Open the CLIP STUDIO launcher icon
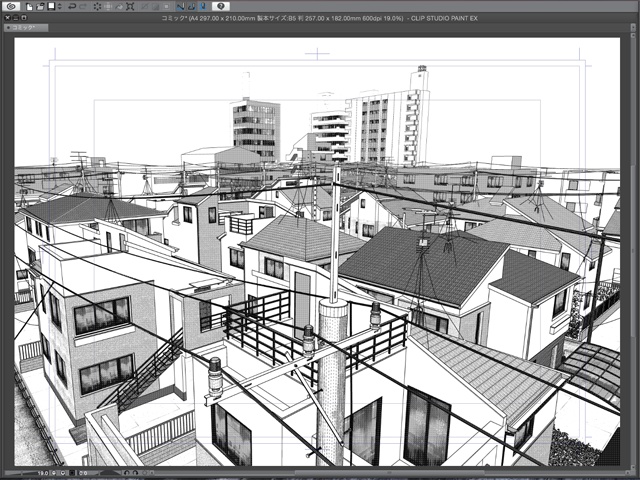The height and width of the screenshot is (480, 640). (11, 6)
